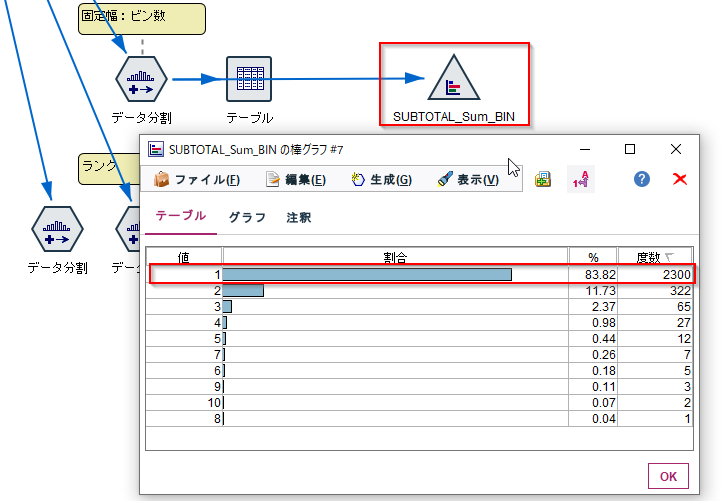723x501 pixels.
Task: Select the bar for value 3
Action: pos(227,306)
